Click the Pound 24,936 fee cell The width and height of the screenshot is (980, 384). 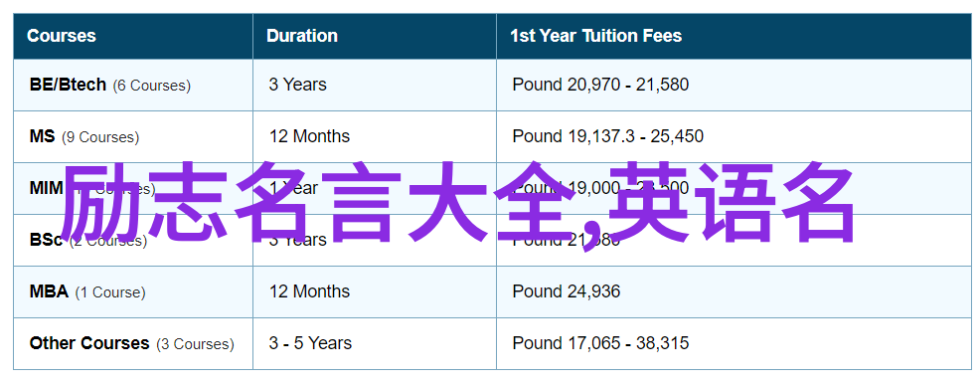point(735,292)
